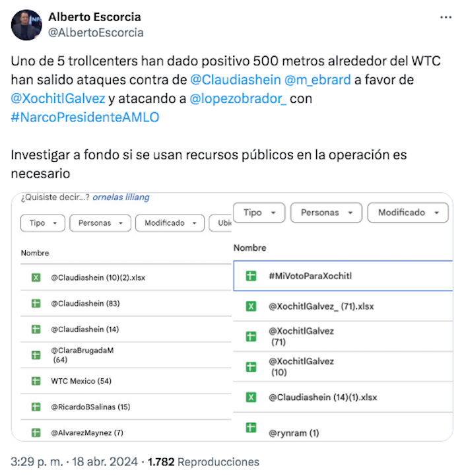Click the Excel icon beside @Claudiashein (10)(2).xlsx
Viewport: 462px width, 476px height.
click(x=36, y=278)
